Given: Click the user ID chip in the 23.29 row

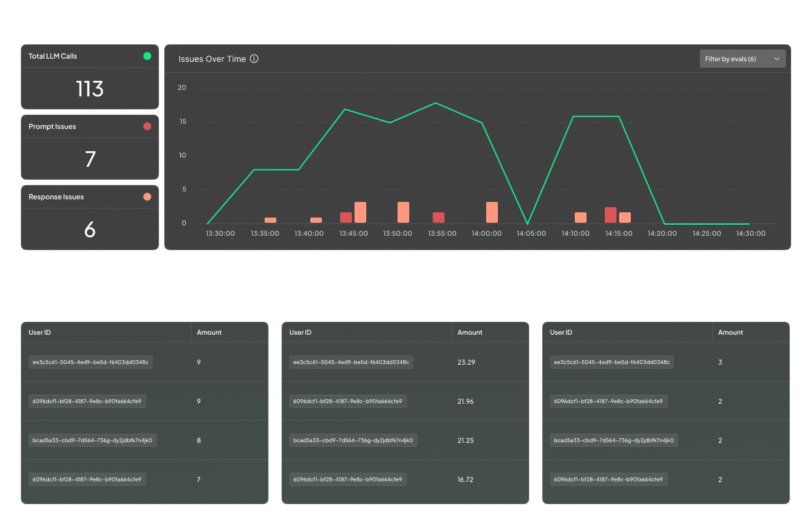Looking at the screenshot, I should pyautogui.click(x=351, y=362).
